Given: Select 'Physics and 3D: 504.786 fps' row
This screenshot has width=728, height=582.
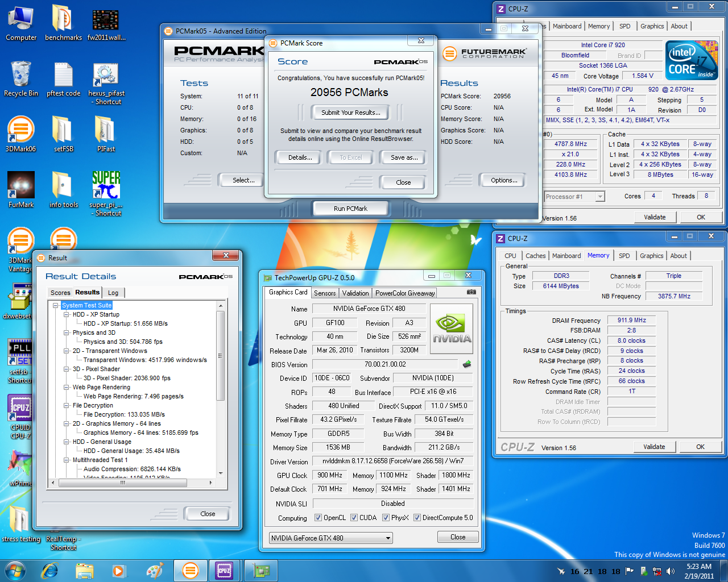Looking at the screenshot, I should [123, 342].
